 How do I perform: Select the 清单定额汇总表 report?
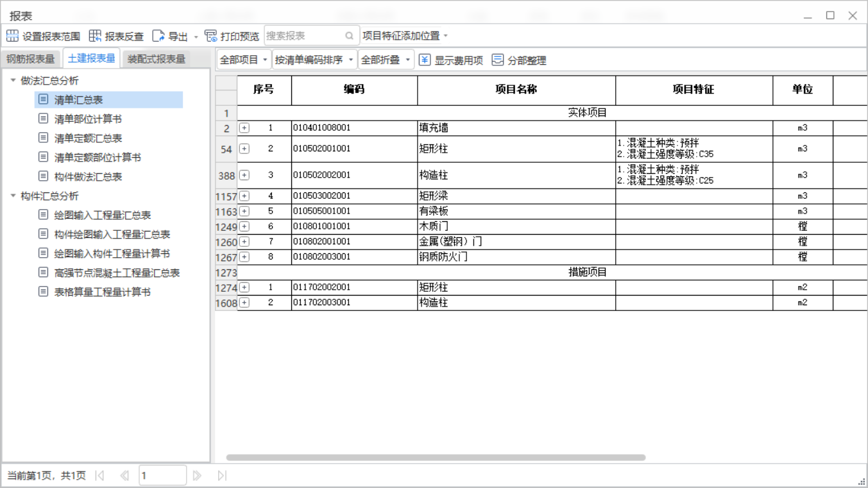coord(88,138)
